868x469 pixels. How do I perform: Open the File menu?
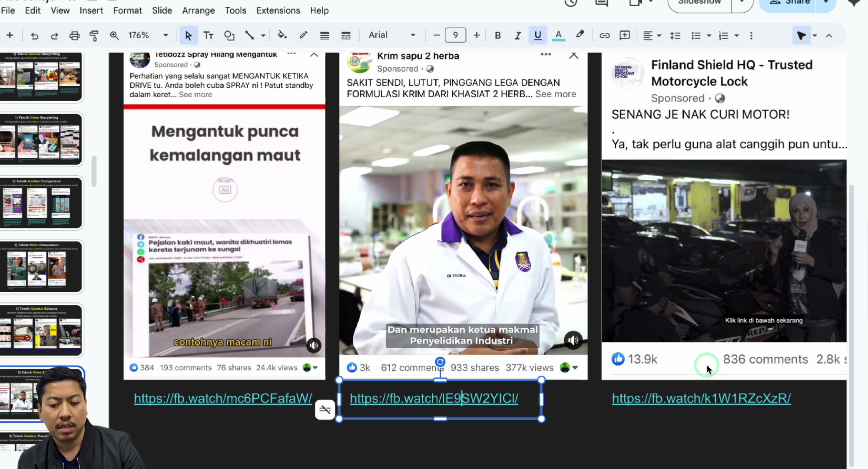tap(8, 10)
